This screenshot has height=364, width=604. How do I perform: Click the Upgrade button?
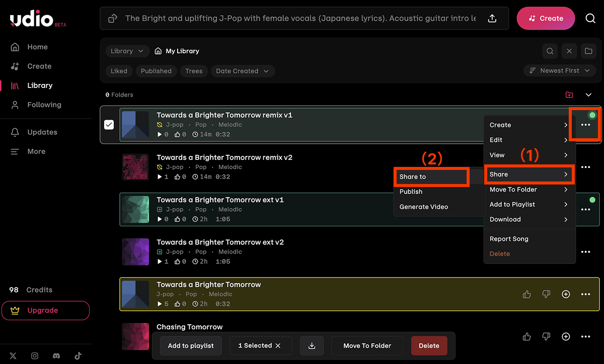[x=45, y=310]
